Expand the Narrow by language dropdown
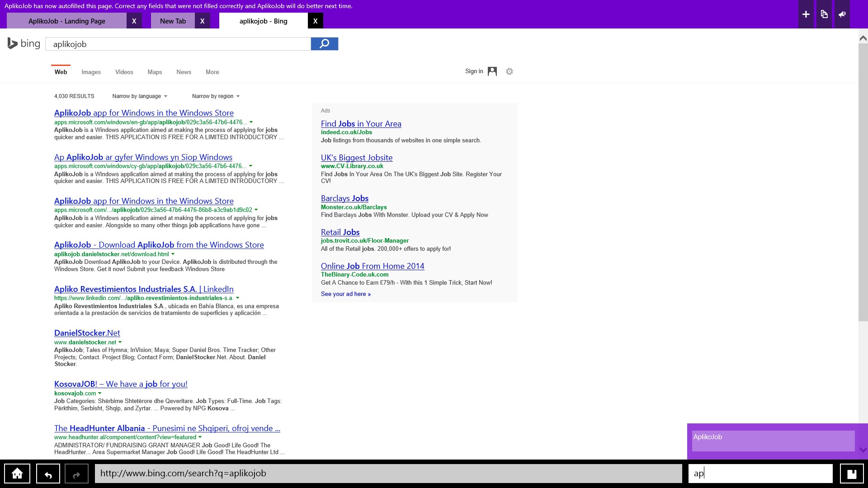 (140, 96)
